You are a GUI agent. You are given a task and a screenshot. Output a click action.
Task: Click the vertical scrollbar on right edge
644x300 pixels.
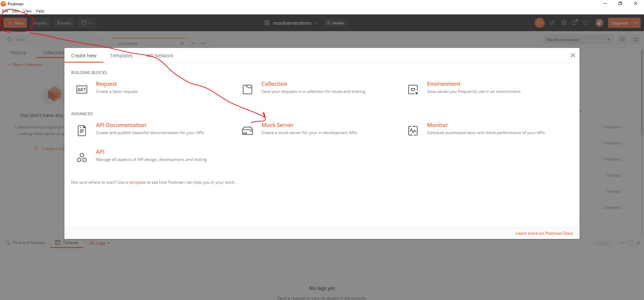pos(642,92)
